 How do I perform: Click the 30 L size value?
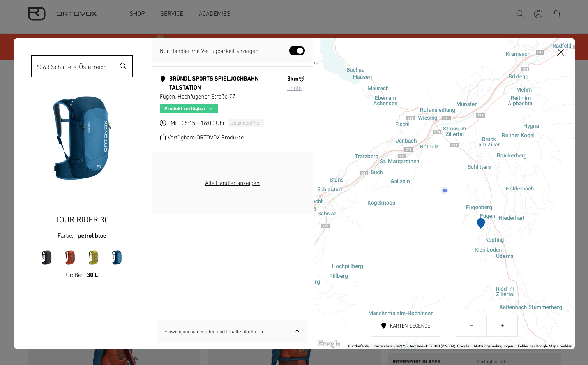92,275
